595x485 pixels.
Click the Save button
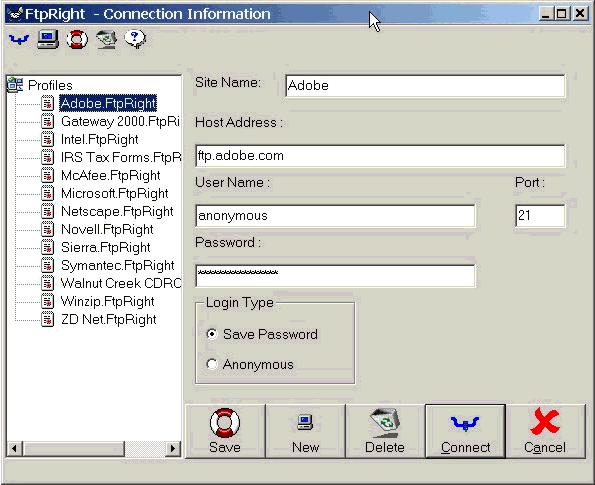[x=225, y=431]
